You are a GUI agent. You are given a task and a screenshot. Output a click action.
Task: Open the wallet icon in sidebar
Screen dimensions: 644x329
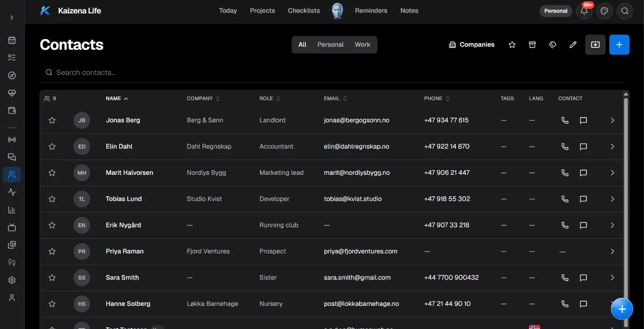coord(12,111)
